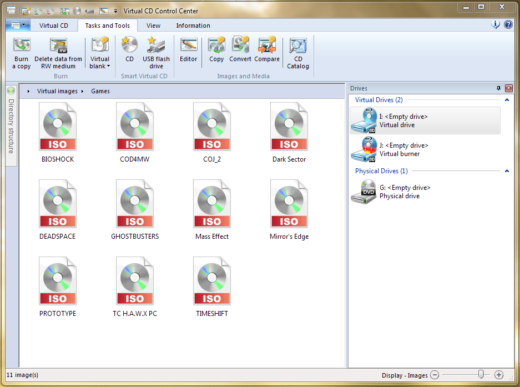Click the Copy images tool
The image size is (520, 387).
[216, 50]
